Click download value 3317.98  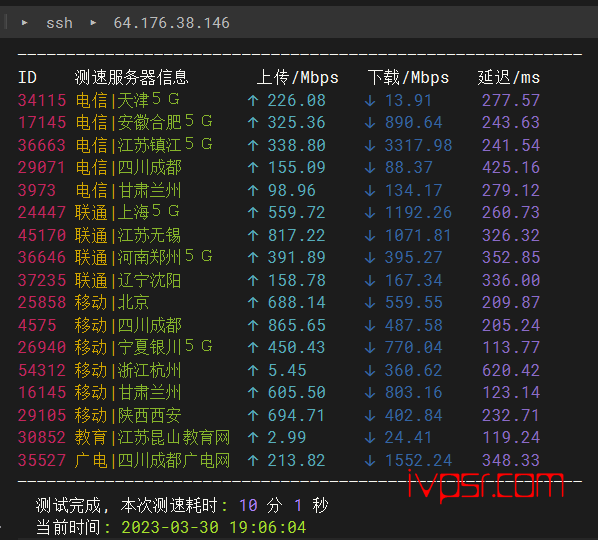pos(418,146)
